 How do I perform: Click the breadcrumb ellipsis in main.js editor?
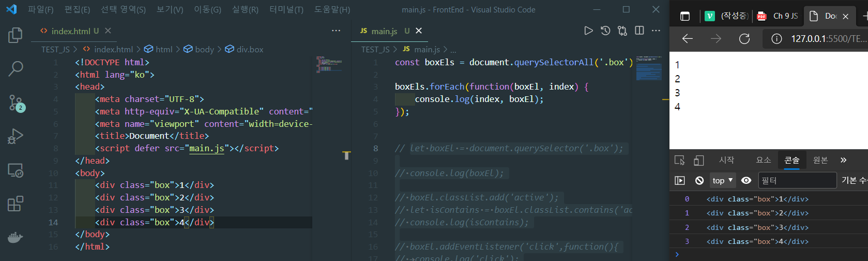click(x=453, y=50)
